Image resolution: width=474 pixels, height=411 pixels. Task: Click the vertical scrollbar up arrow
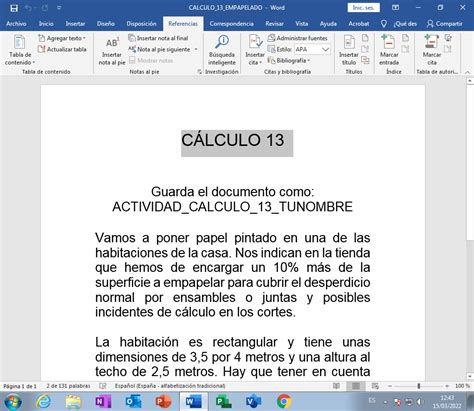click(470, 81)
